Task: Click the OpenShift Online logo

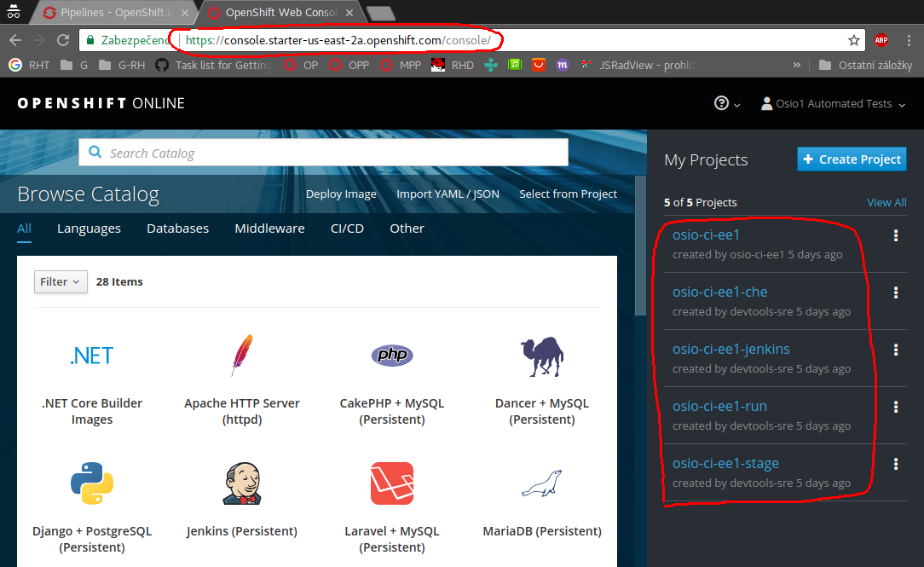Action: 101,104
